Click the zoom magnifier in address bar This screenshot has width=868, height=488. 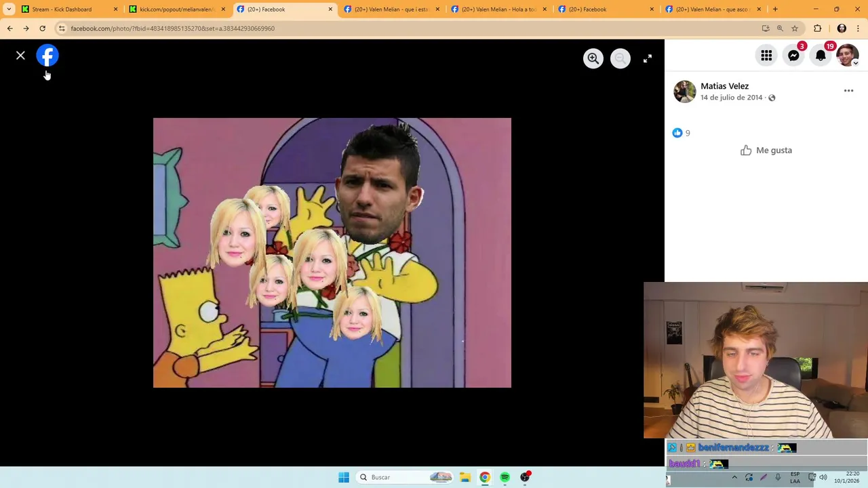click(x=780, y=28)
